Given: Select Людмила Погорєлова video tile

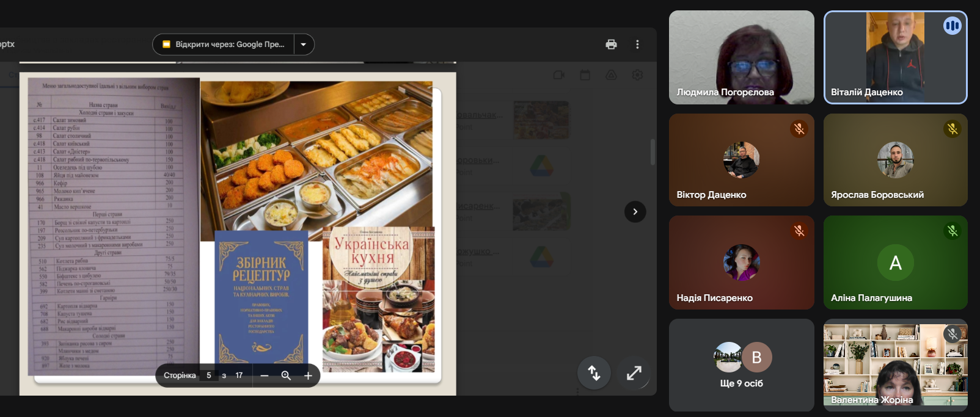Looking at the screenshot, I should point(741,57).
